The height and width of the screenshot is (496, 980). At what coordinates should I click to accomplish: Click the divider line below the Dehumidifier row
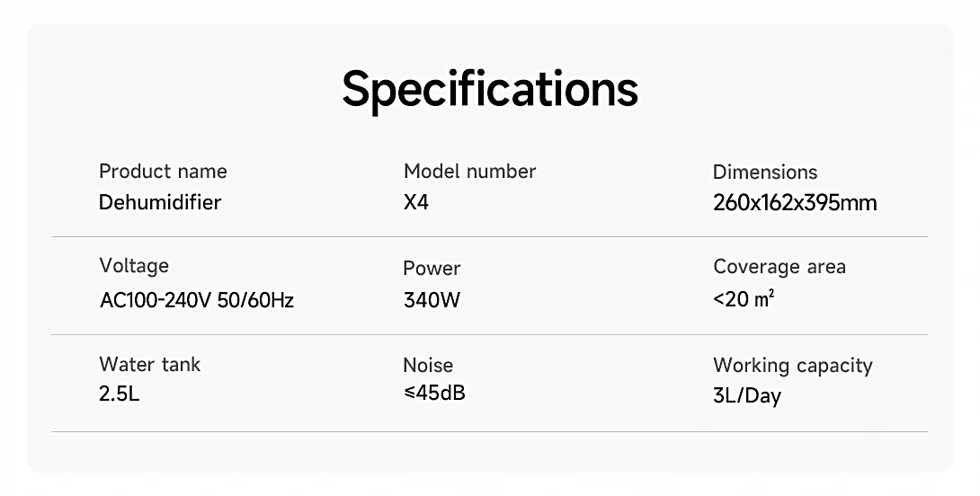[489, 237]
